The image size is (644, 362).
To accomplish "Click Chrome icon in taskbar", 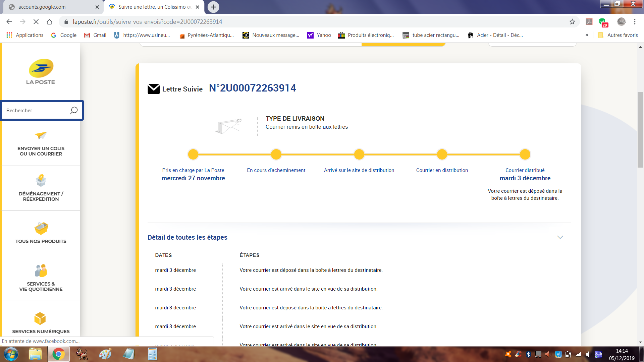I will 58,354.
